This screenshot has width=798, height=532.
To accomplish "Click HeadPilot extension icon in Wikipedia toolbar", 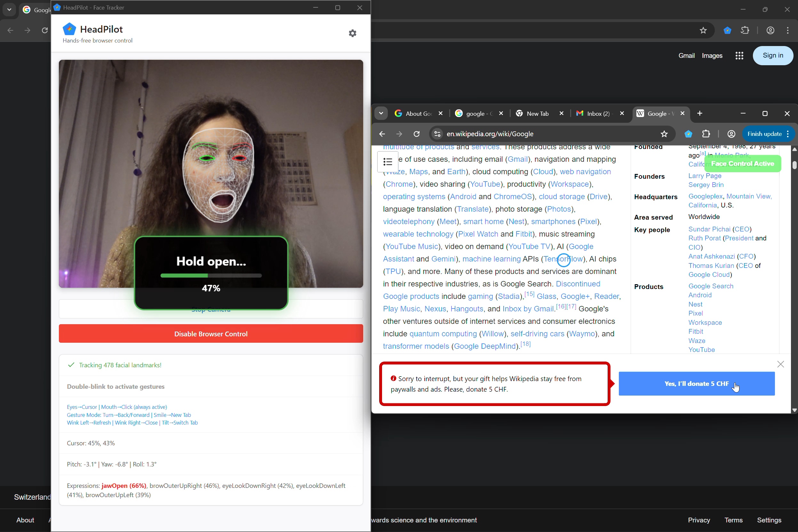I will tap(688, 134).
